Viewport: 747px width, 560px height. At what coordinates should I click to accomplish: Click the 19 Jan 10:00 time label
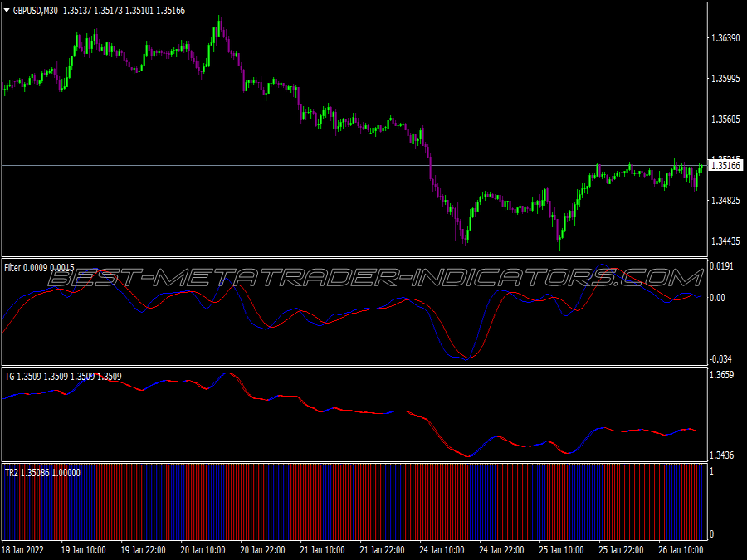tap(83, 550)
